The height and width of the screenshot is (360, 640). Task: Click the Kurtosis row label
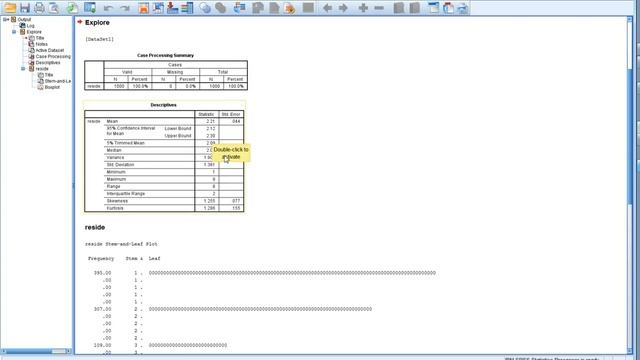[x=115, y=208]
